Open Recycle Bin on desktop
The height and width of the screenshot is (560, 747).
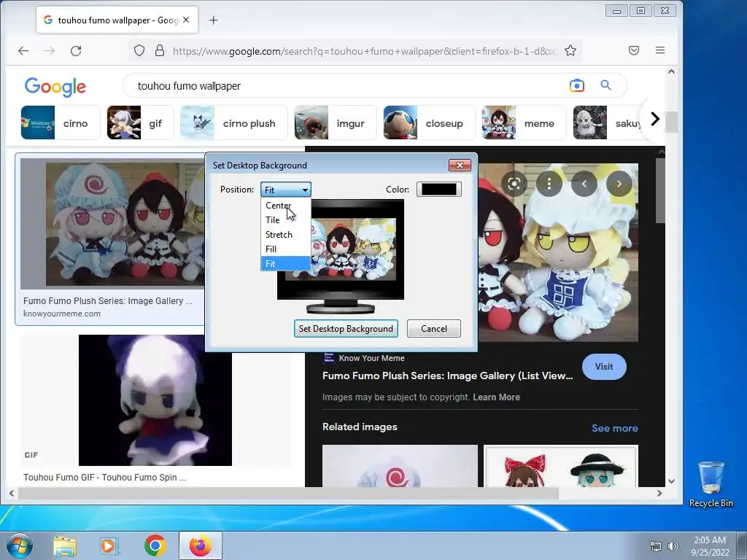(711, 484)
